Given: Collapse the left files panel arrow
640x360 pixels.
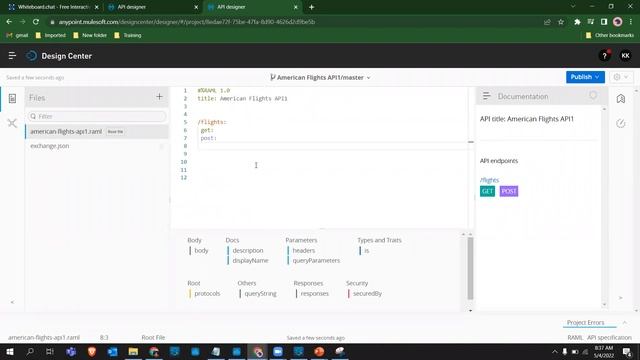Looking at the screenshot, I should point(12,302).
